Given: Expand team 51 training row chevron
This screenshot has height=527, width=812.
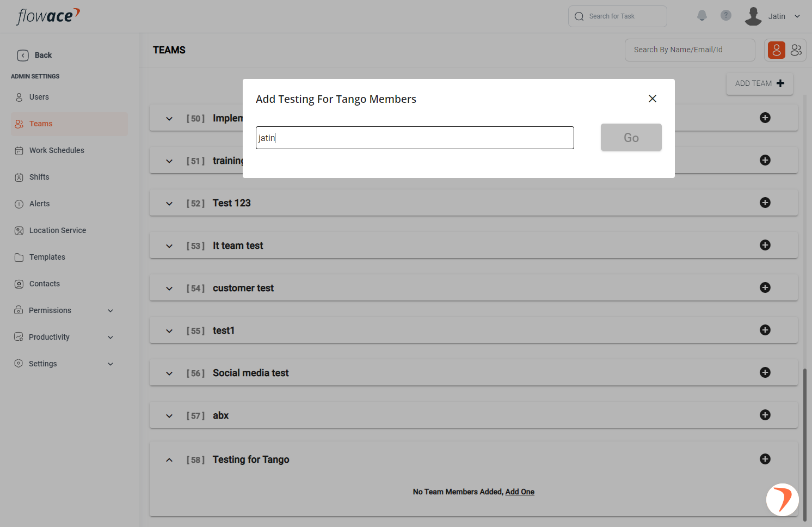Looking at the screenshot, I should pyautogui.click(x=169, y=161).
